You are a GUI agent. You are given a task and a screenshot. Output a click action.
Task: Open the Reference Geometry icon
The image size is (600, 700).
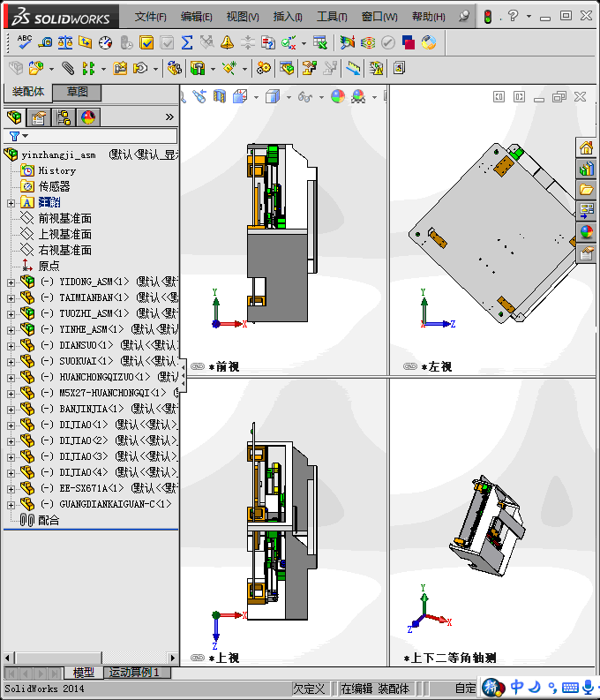coord(229,68)
